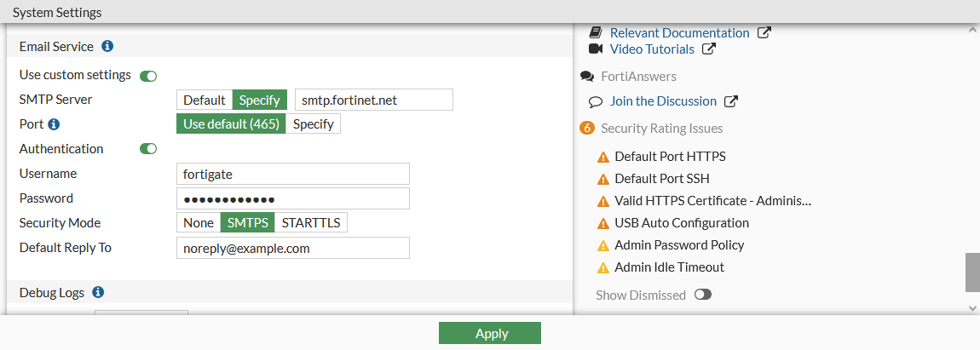Click the Video Tutorials camera icon
The width and height of the screenshot is (980, 350).
pos(596,49)
